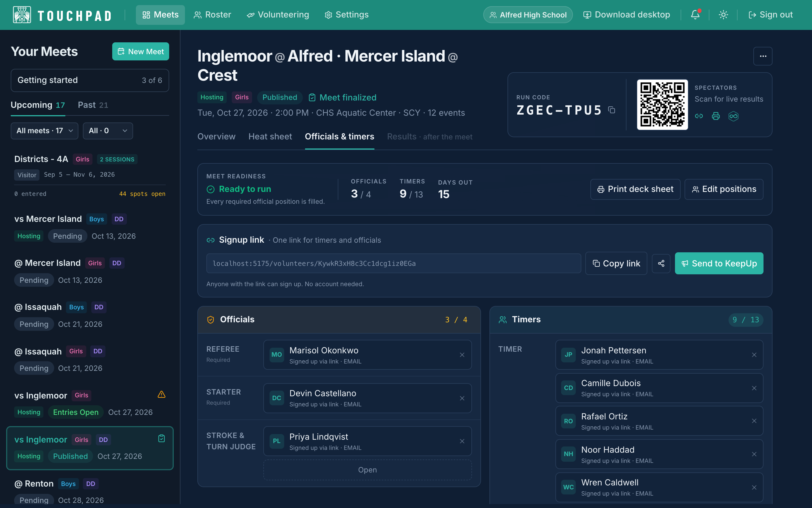Open the Past meets tab

coord(93,105)
